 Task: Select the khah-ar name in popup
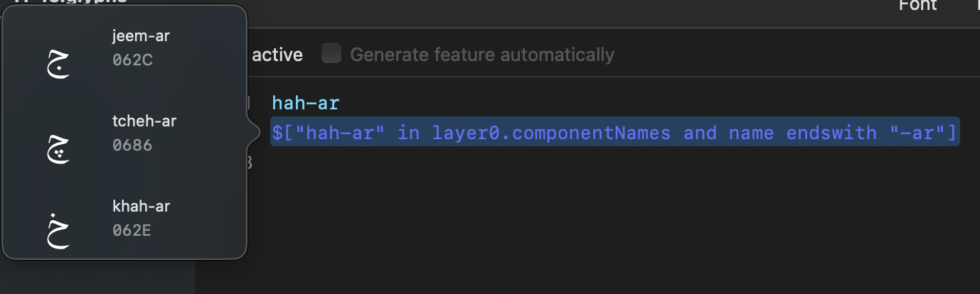click(141, 206)
